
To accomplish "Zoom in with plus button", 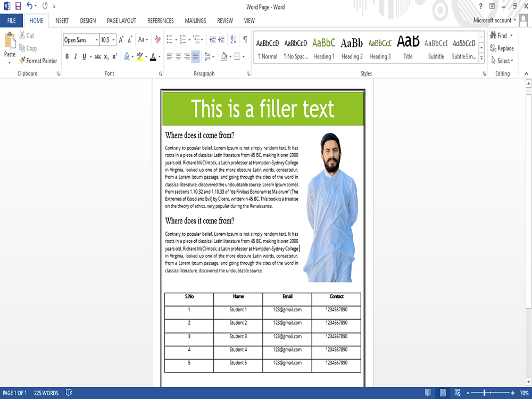I will tap(513, 393).
